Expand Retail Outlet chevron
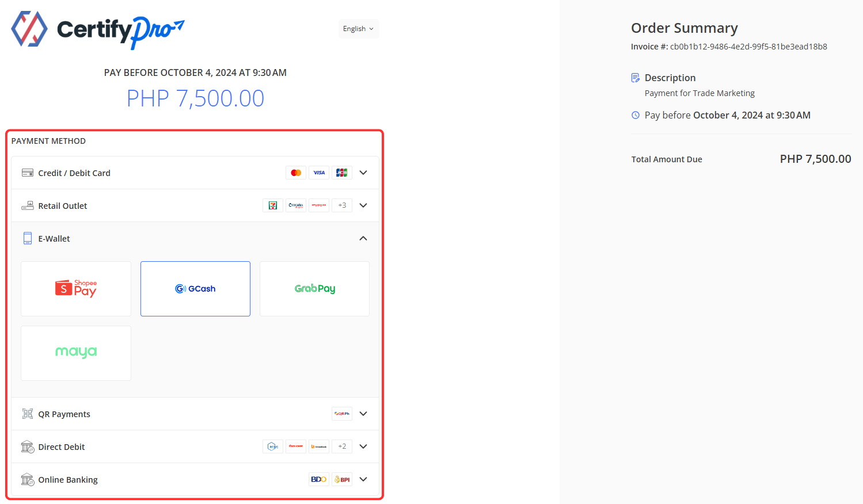Screen dimensions: 863x504 (x=363, y=205)
